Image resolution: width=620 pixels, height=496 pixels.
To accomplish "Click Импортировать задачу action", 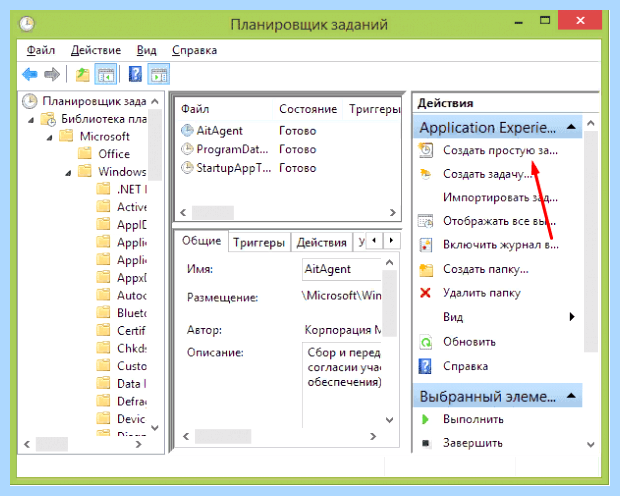I will [500, 197].
